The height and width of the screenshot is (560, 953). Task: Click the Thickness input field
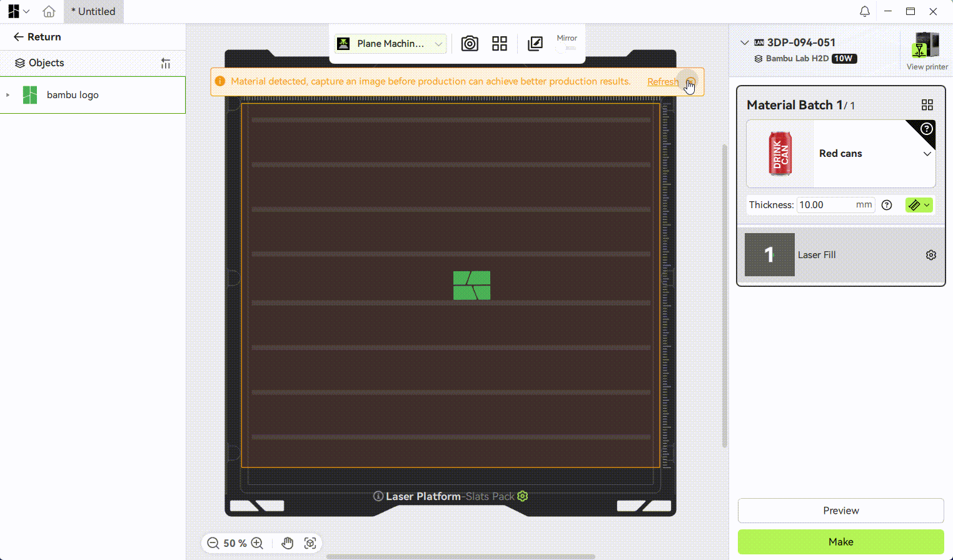825,205
